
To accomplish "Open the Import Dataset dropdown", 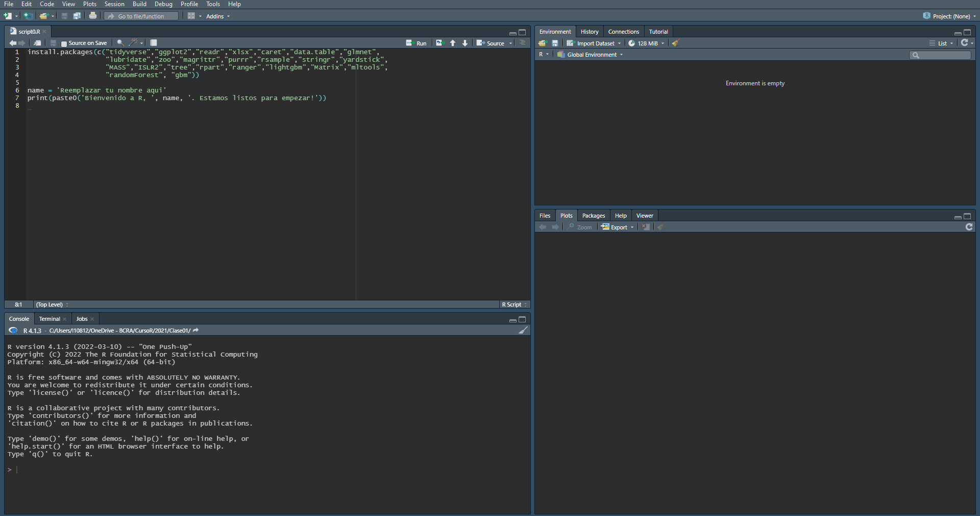I will pyautogui.click(x=595, y=43).
